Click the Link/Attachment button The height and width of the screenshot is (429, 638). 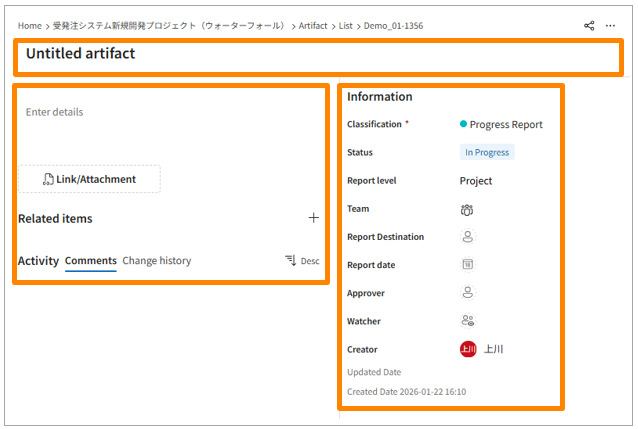click(89, 179)
